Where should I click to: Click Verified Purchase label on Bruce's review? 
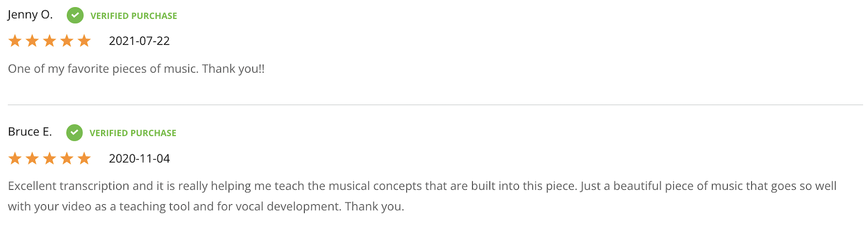point(133,133)
